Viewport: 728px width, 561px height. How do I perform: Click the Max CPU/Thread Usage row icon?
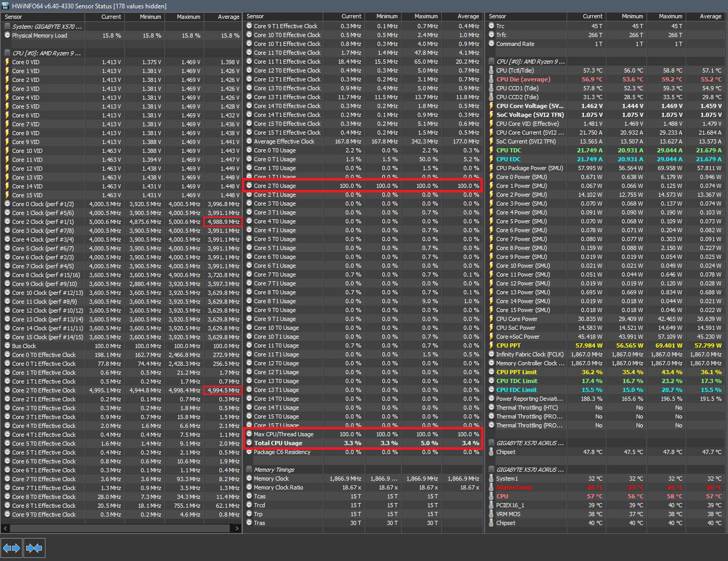tap(249, 434)
